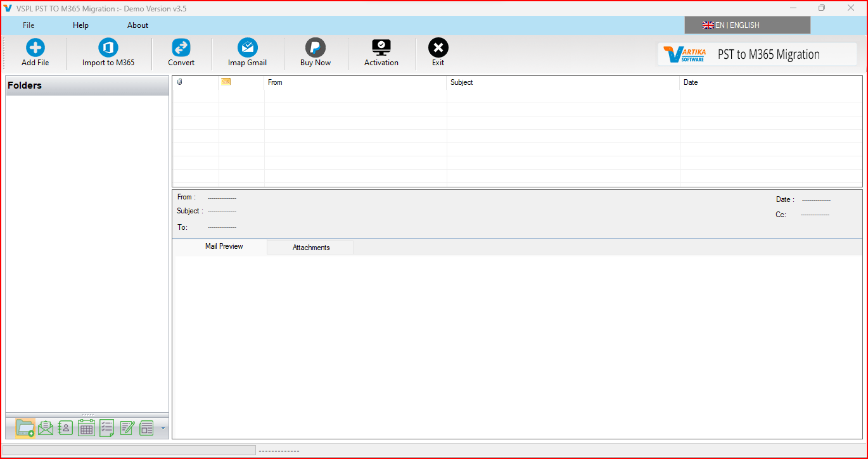Image resolution: width=868 pixels, height=459 pixels.
Task: Switch to the notes pencil icon
Action: [127, 428]
